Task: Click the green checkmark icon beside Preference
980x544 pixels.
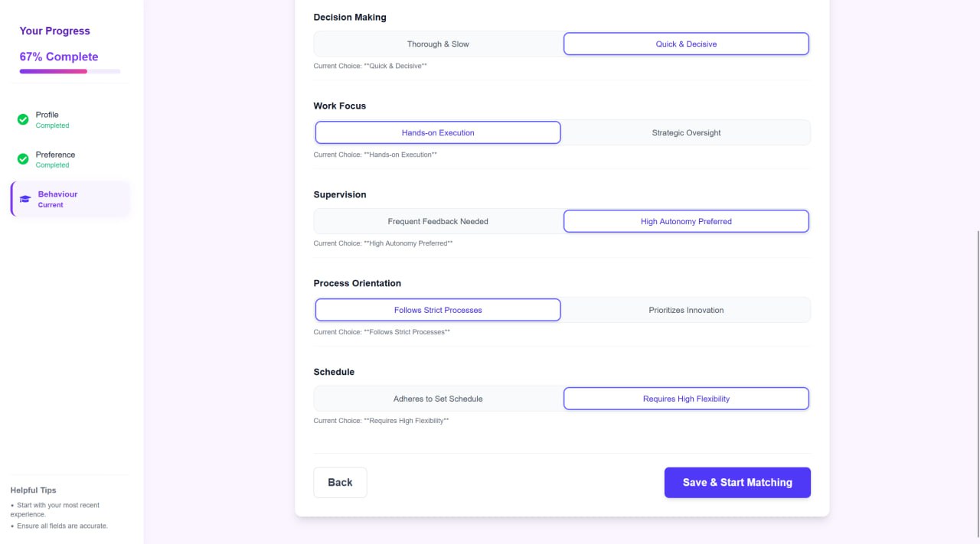Action: 23,159
